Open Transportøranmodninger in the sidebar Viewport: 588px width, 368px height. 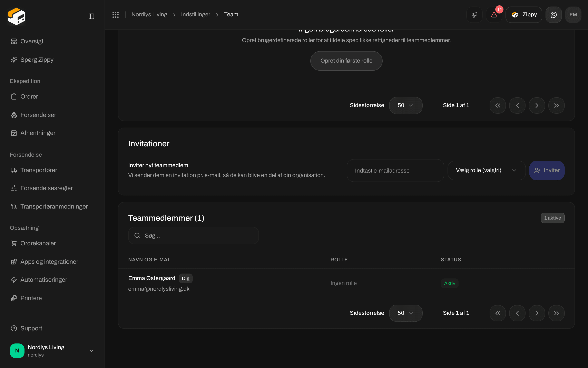click(x=52, y=206)
